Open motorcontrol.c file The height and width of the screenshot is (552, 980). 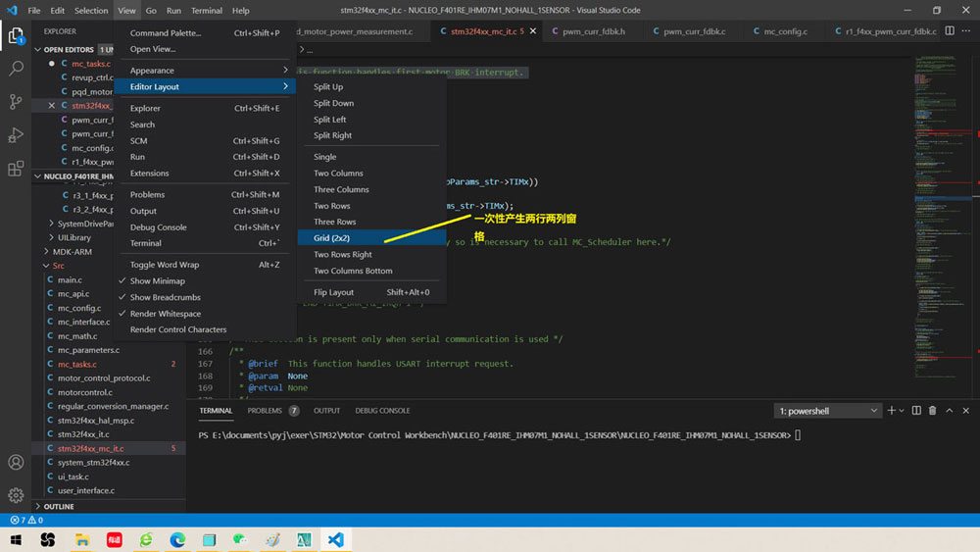pos(85,392)
